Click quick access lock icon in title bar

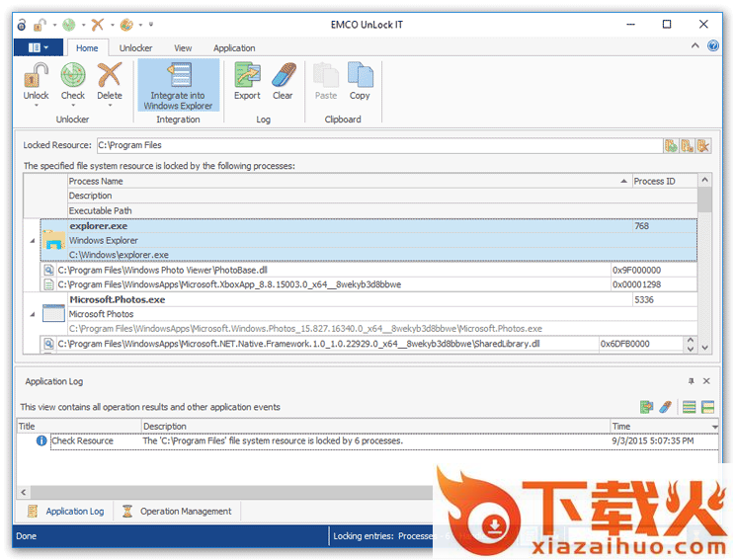[22, 25]
